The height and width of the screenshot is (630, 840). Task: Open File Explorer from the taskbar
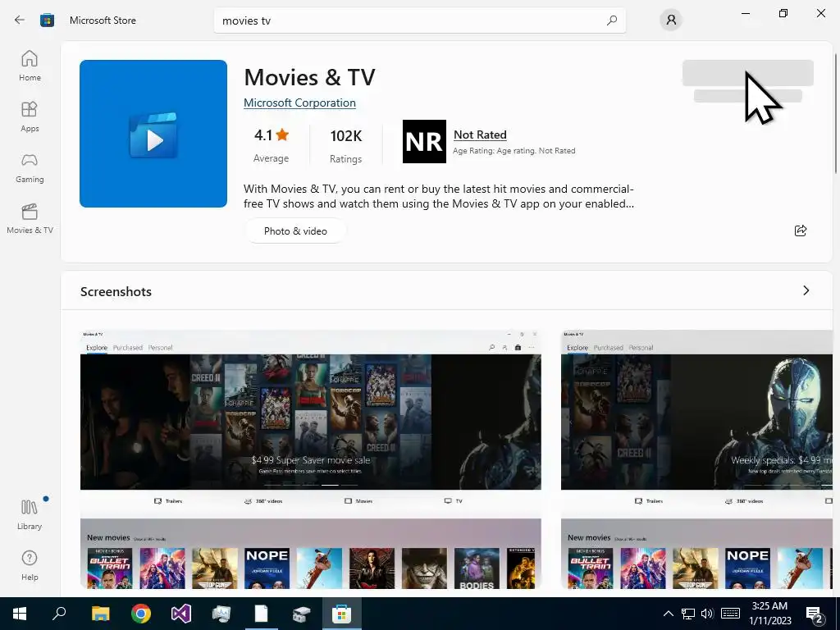pos(100,614)
